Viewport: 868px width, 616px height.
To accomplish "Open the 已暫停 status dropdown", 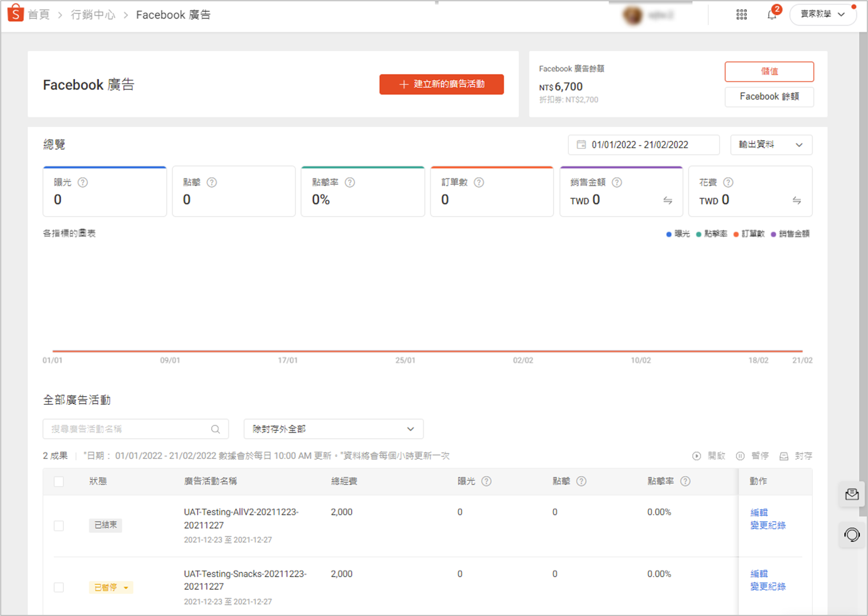I will [111, 588].
